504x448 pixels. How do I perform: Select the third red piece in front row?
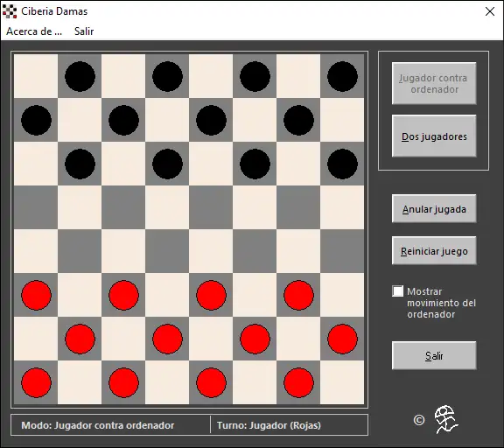click(x=211, y=295)
